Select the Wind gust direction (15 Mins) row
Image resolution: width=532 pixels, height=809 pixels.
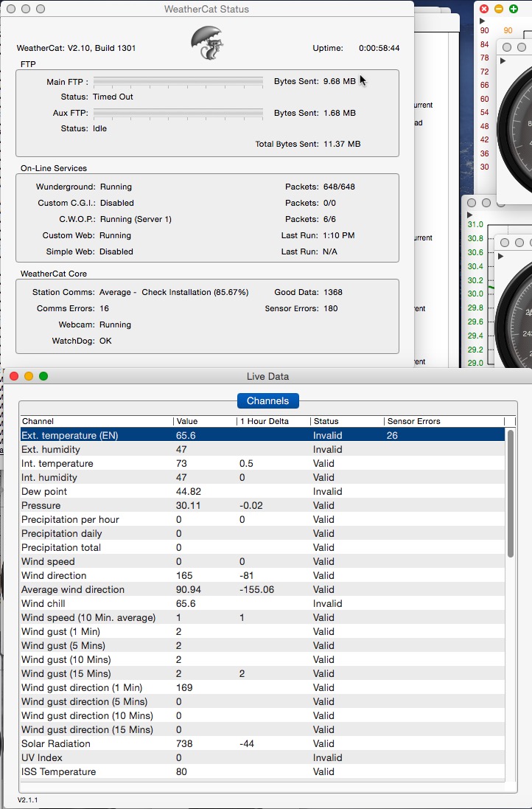tap(262, 729)
